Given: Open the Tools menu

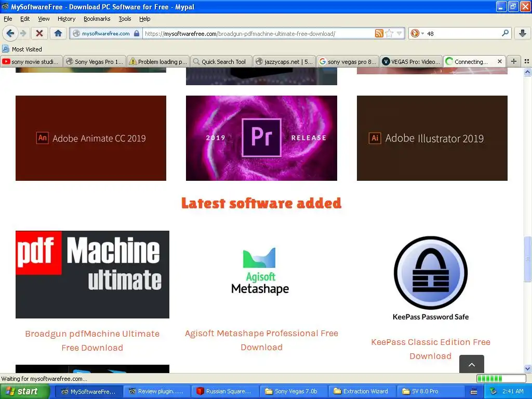Looking at the screenshot, I should coord(125,19).
